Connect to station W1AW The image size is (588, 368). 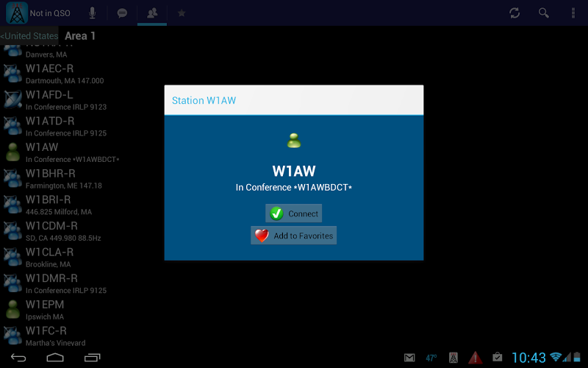[293, 213]
